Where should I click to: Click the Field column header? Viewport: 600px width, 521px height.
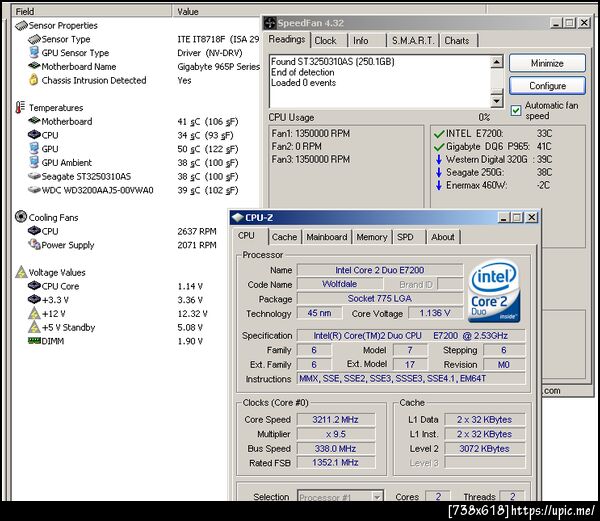coord(92,11)
